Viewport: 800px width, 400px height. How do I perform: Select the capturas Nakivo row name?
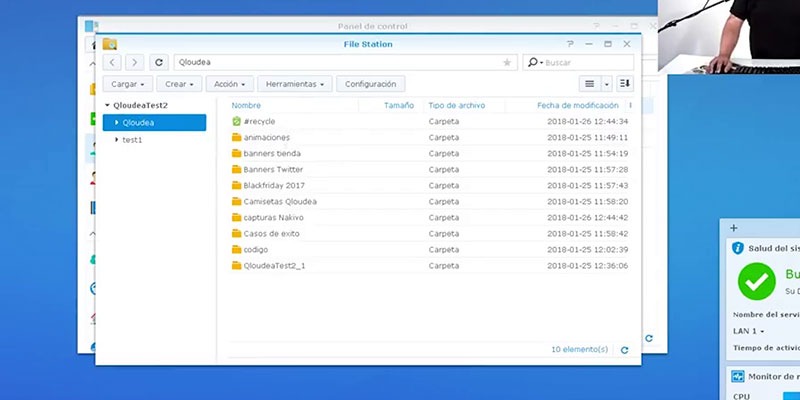coord(273,217)
